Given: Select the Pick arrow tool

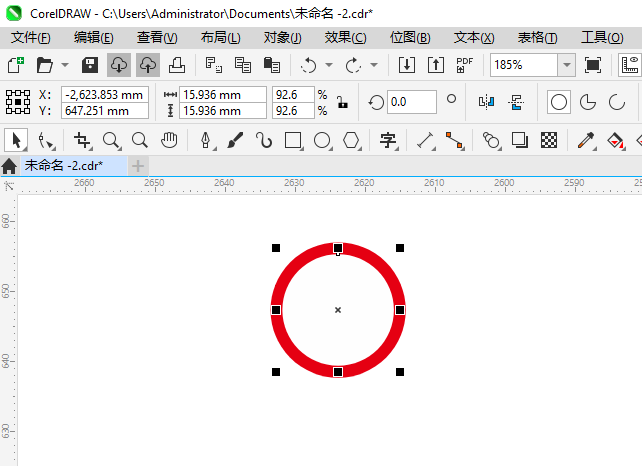Looking at the screenshot, I should [x=16, y=140].
